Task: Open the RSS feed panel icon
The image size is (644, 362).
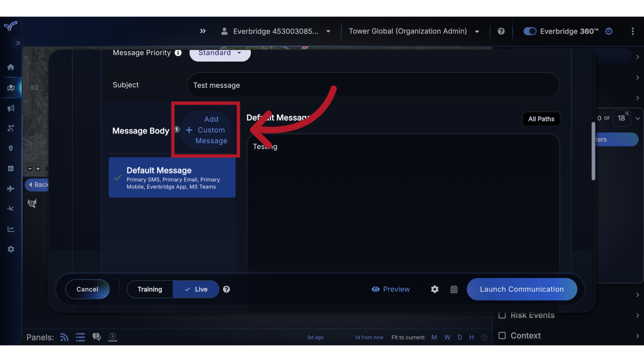Action: 64,337
